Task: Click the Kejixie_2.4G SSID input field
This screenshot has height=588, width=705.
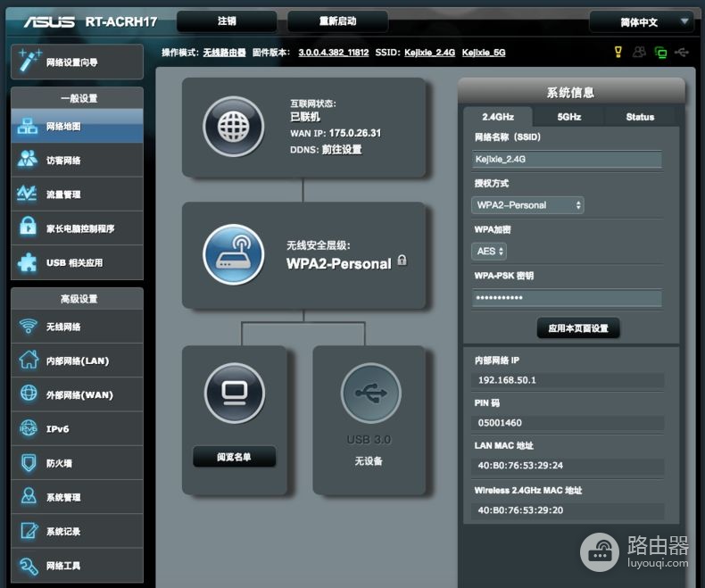Action: click(x=567, y=159)
